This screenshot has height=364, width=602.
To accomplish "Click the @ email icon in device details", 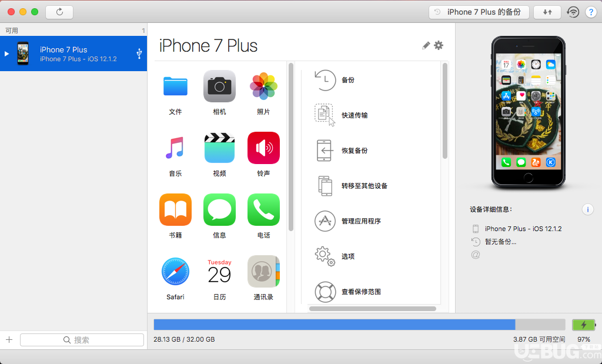I will coord(475,255).
